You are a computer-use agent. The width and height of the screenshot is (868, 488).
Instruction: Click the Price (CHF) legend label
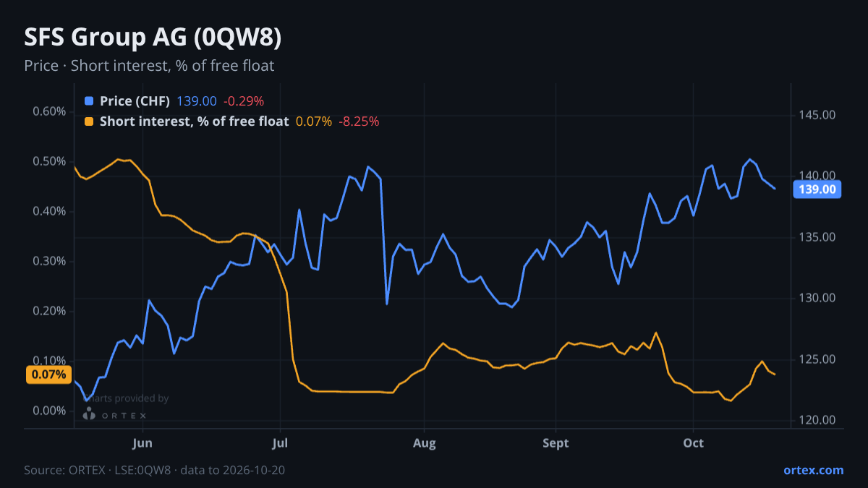(135, 101)
